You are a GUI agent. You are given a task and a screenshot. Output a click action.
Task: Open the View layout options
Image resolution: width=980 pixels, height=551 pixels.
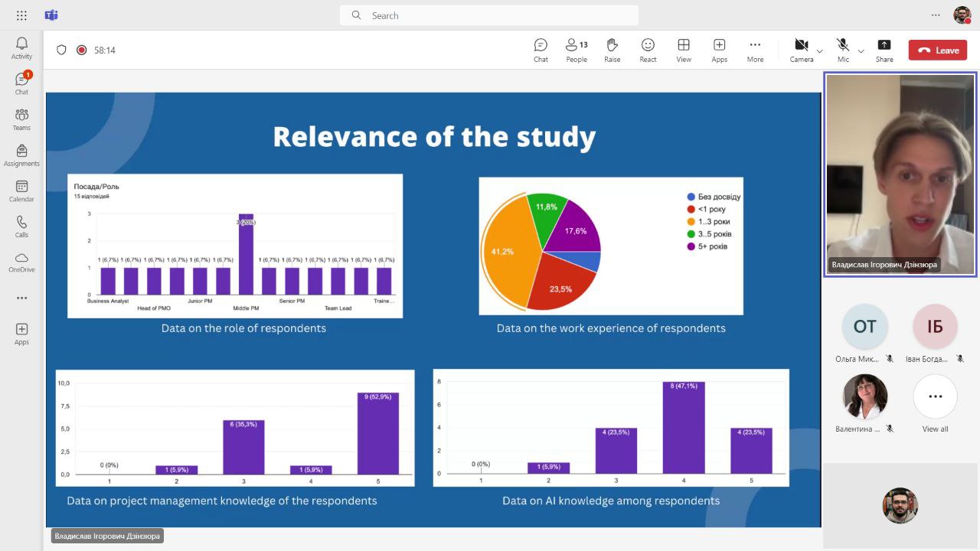pos(684,50)
